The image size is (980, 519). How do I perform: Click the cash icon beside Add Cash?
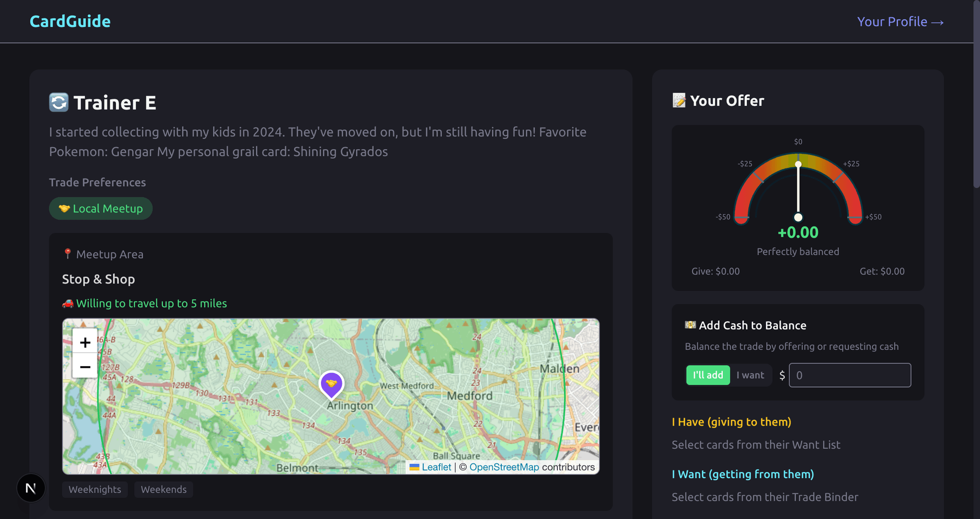coord(690,325)
